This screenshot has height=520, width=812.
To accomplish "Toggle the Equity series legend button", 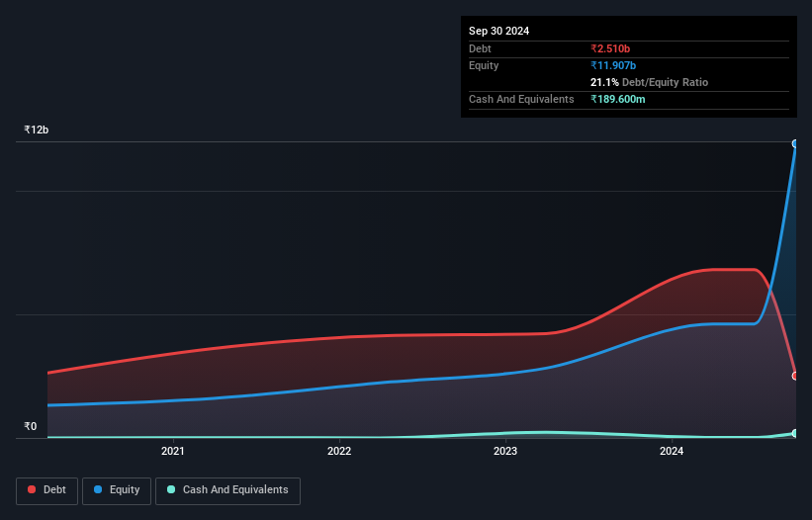I will point(117,490).
